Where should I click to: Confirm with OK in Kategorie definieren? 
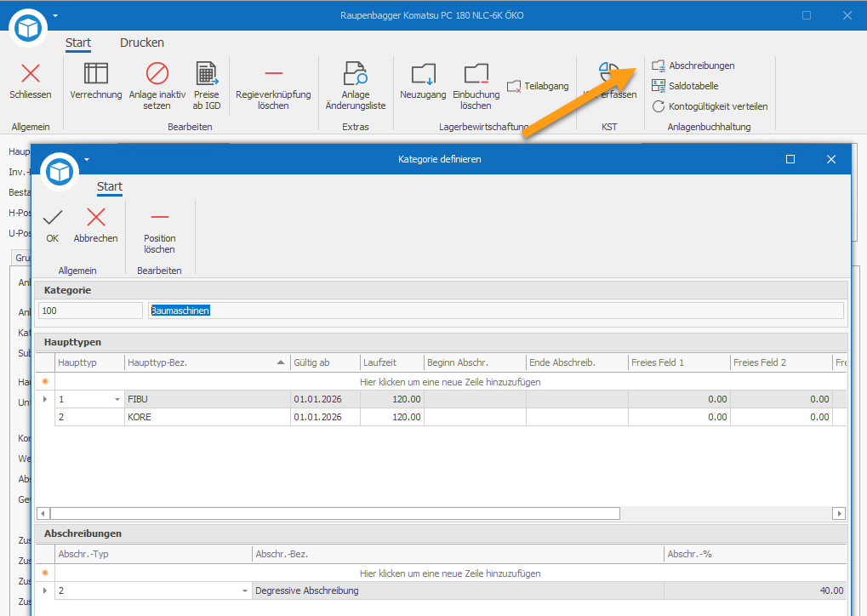[53, 226]
